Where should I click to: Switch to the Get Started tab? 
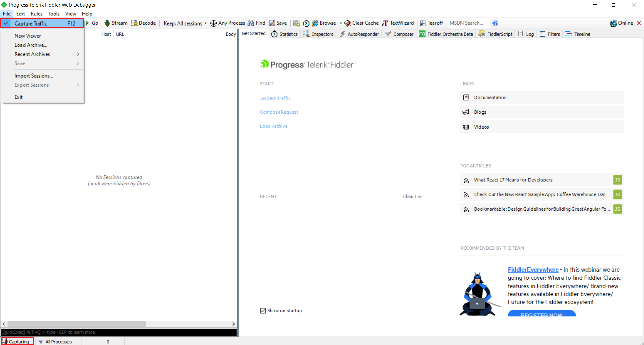coord(254,34)
